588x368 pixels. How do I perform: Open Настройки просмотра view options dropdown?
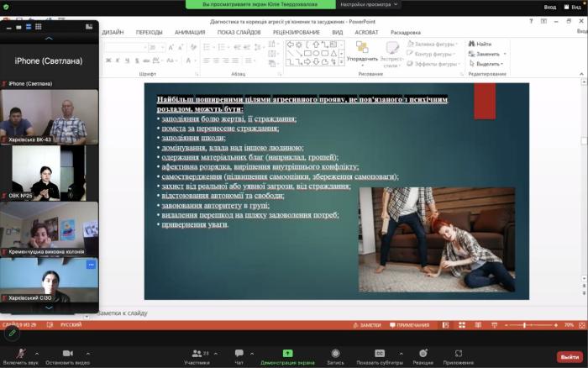[368, 5]
